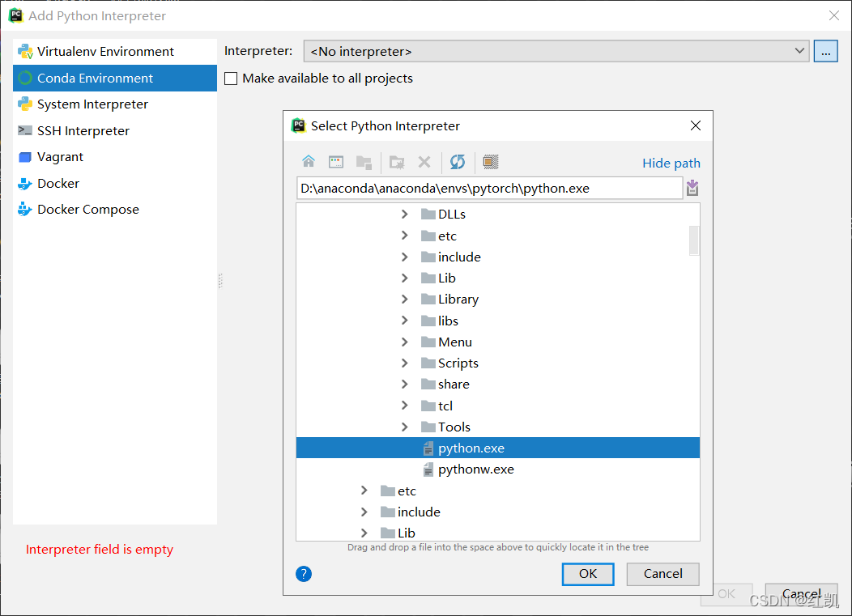Click the Home directory toolbar icon
This screenshot has width=852, height=616.
tap(309, 161)
